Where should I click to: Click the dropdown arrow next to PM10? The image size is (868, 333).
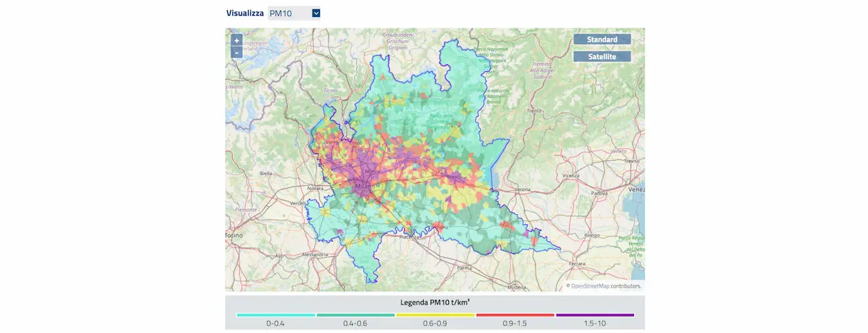click(316, 13)
